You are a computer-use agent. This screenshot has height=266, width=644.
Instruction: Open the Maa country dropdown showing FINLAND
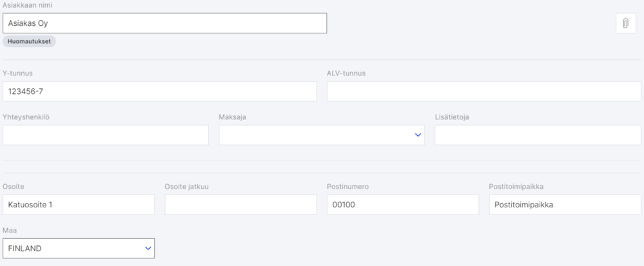point(79,249)
